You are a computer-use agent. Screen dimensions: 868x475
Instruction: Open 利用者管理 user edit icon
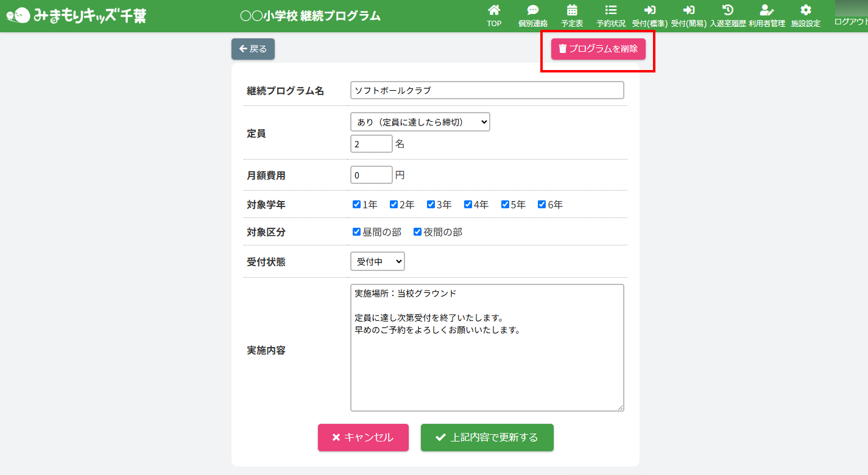tap(766, 10)
